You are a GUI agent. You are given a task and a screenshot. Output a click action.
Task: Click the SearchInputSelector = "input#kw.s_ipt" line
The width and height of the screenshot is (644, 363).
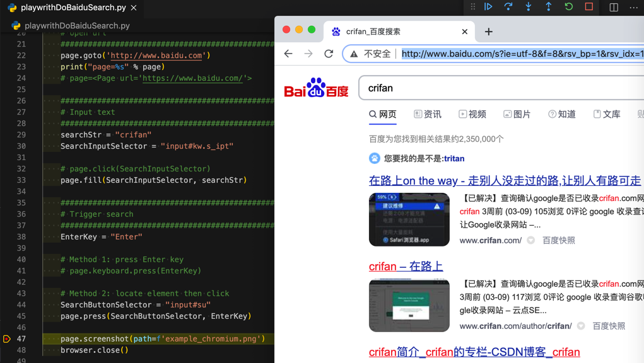click(147, 146)
